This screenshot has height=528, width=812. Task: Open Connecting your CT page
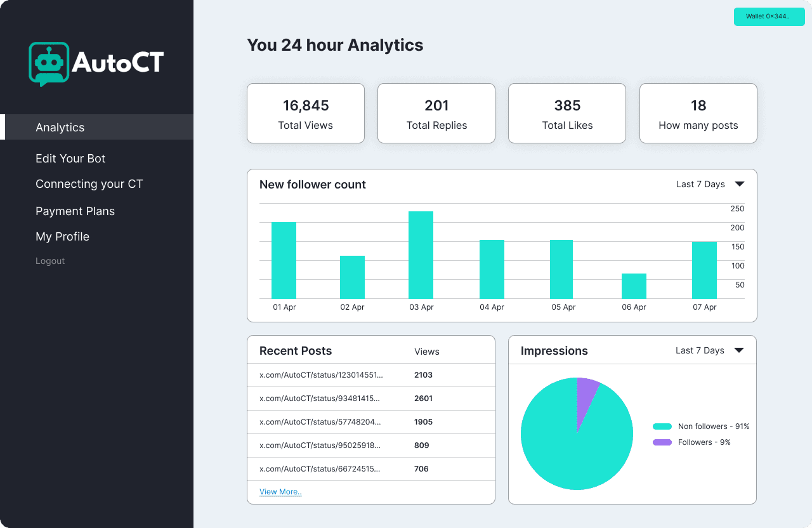(x=89, y=184)
